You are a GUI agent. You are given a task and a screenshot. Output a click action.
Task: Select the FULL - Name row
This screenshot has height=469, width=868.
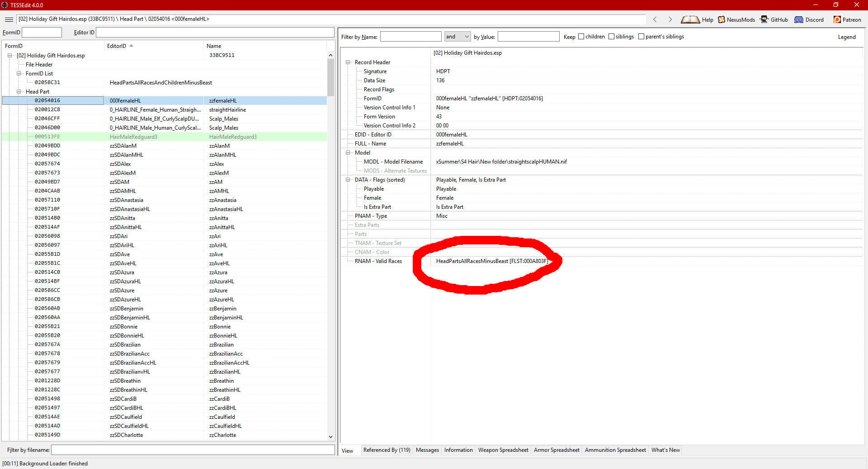[x=601, y=144]
